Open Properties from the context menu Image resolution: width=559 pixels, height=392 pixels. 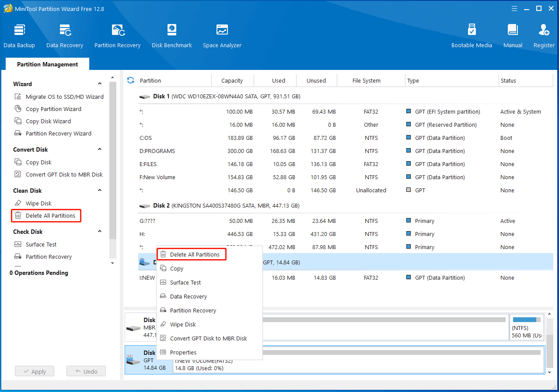pyautogui.click(x=210, y=352)
